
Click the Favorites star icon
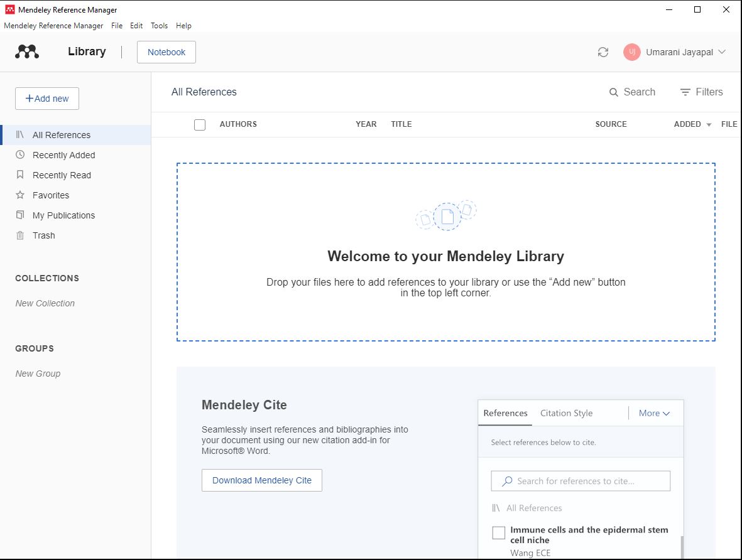[20, 195]
